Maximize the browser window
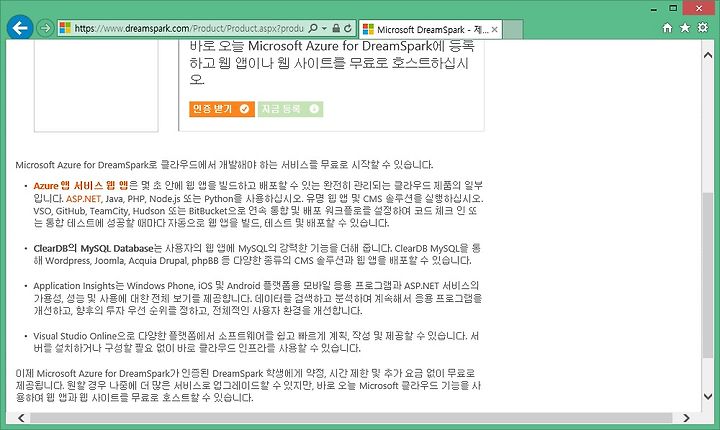 tap(673, 8)
